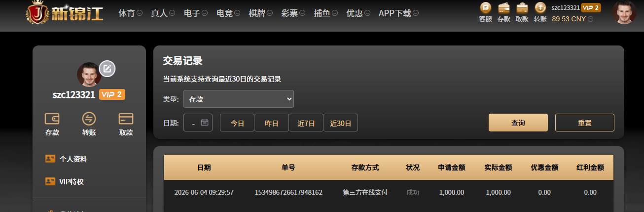Click the 查询 search button
Viewport: 644px width, 212px height.
[x=518, y=123]
